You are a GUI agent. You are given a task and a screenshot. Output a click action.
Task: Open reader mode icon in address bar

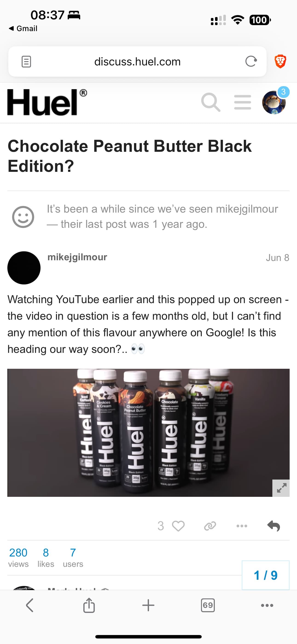pos(26,61)
